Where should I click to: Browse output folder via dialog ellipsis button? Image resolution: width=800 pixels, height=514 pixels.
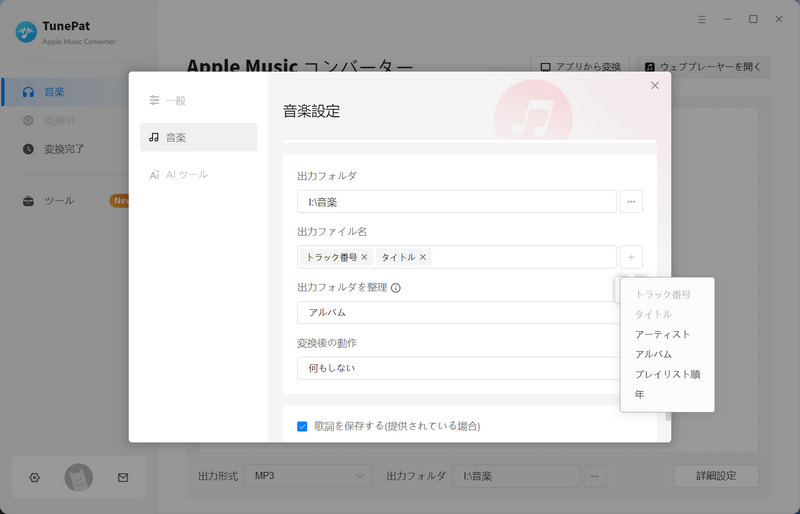click(x=631, y=202)
